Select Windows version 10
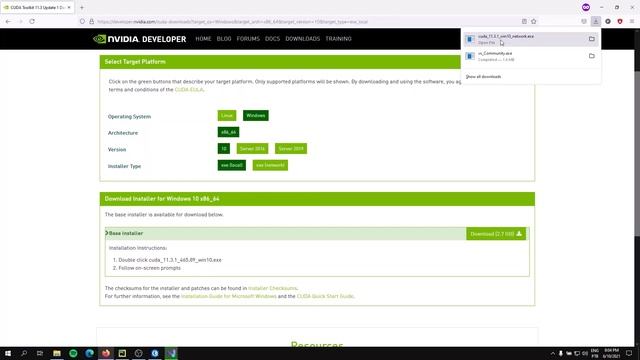 (x=224, y=149)
